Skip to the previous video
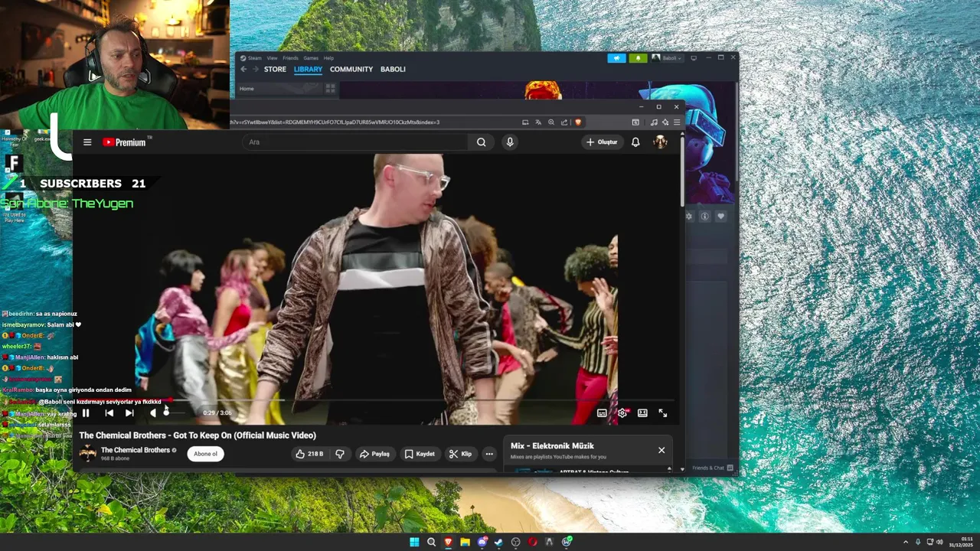The image size is (980, 551). (x=109, y=413)
